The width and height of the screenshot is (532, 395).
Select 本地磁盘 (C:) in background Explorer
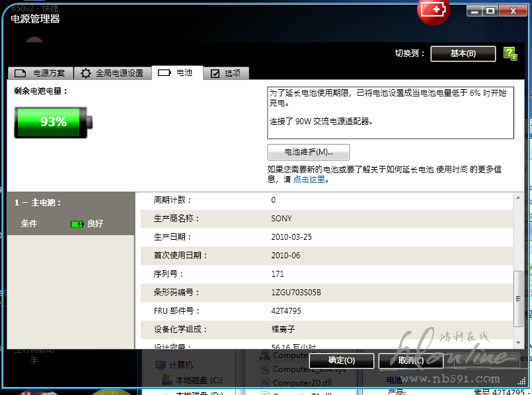pyautogui.click(x=192, y=380)
